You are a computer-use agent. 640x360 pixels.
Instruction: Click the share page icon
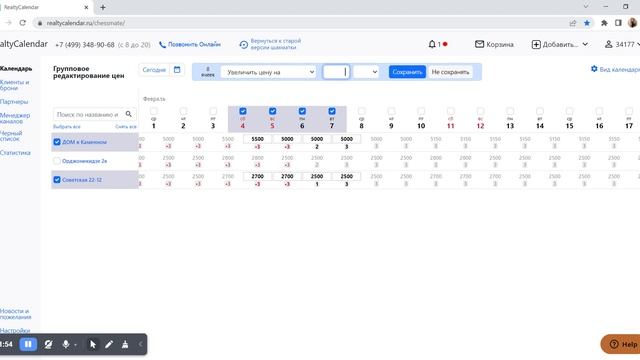(573, 23)
